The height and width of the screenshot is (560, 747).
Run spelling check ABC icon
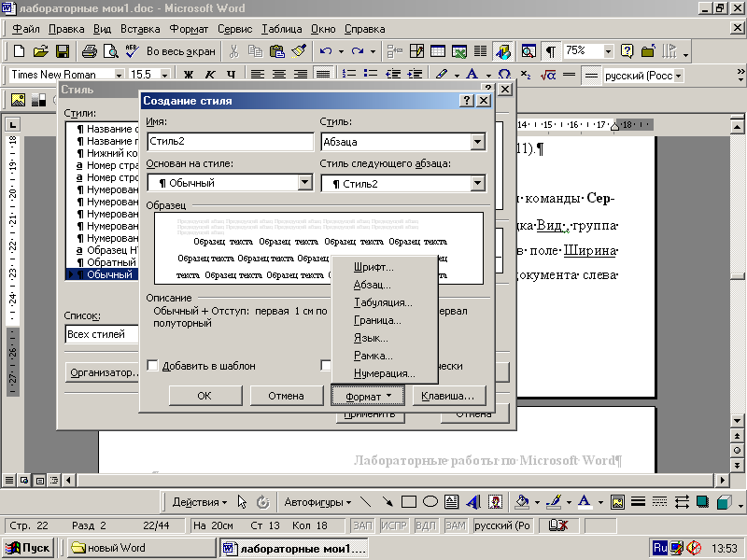pyautogui.click(x=132, y=51)
